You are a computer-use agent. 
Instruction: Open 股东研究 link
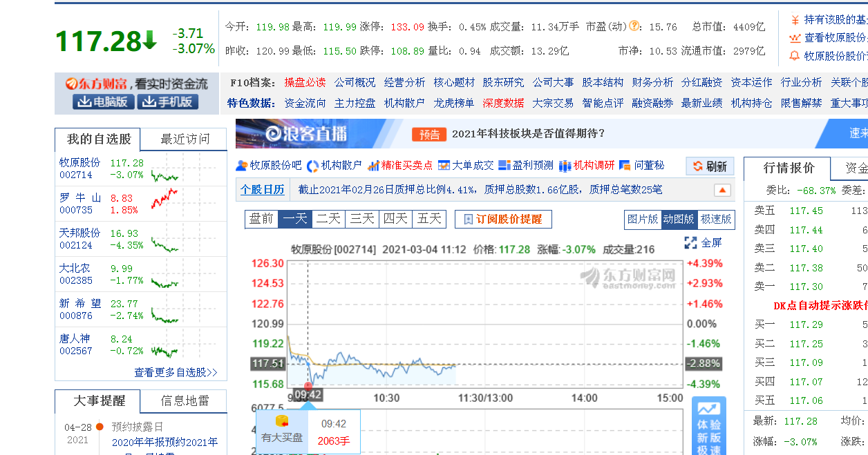point(504,82)
